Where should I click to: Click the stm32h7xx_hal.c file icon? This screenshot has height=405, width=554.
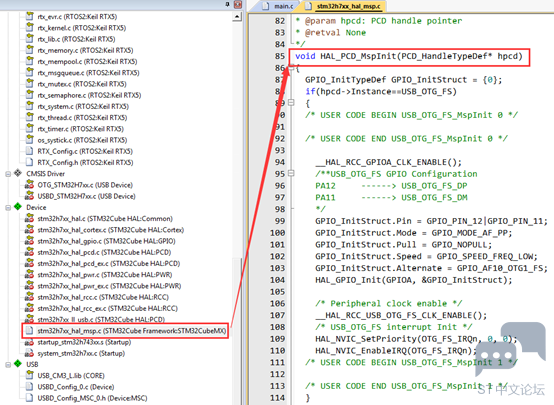tap(29, 218)
